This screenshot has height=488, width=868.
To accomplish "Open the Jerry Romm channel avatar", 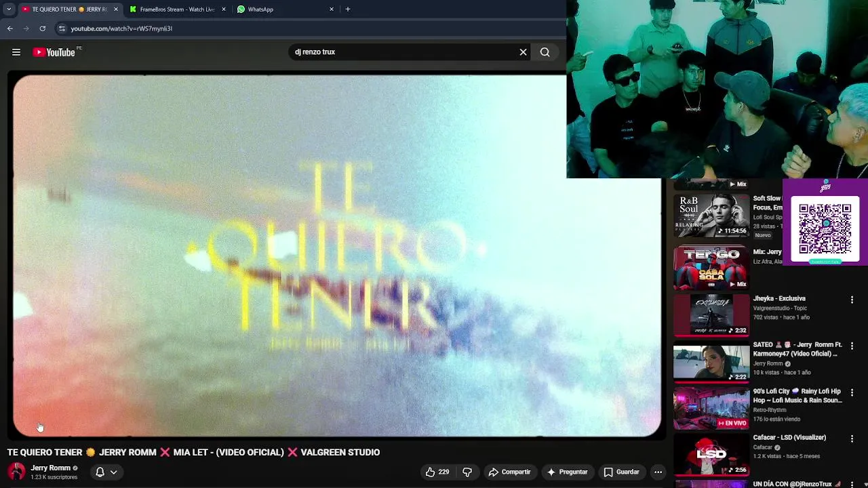I will coord(16,472).
